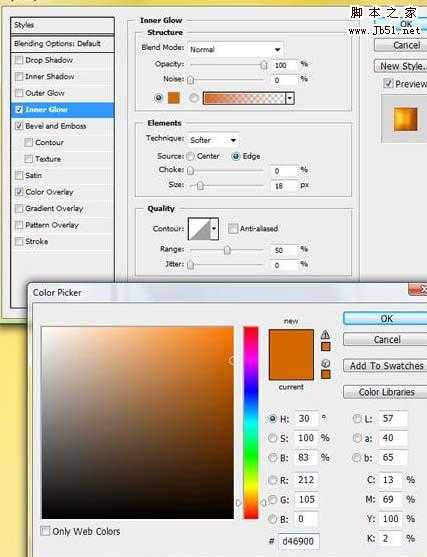Click the Size value field
Screen dimensions: 427x557
click(x=285, y=186)
